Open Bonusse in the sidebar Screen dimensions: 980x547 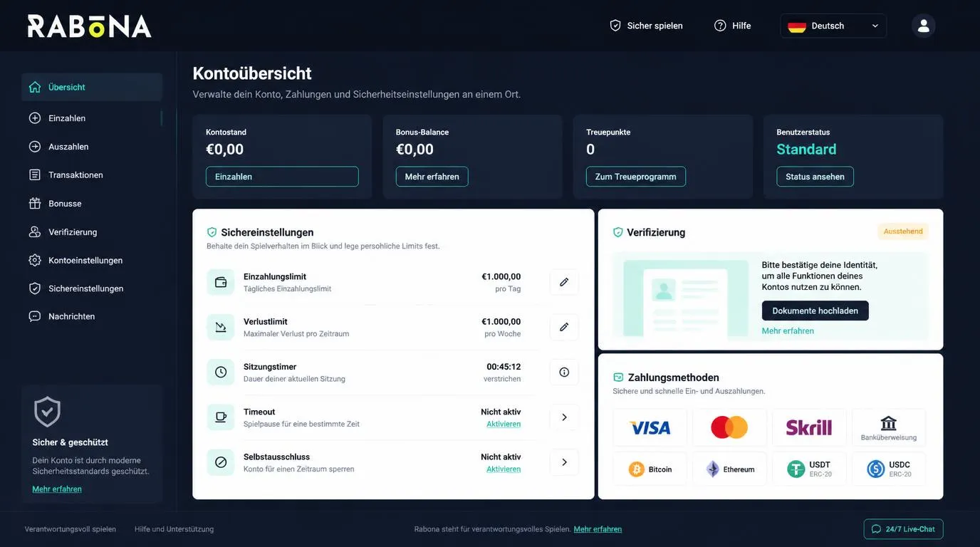point(92,204)
